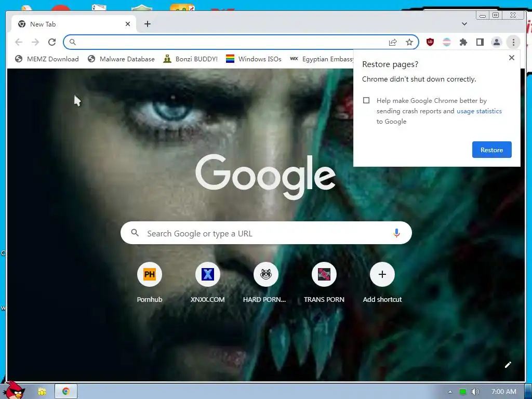Open the MEMZ Download bookmark
Screen dimensions: 532x399
[x=47, y=59]
